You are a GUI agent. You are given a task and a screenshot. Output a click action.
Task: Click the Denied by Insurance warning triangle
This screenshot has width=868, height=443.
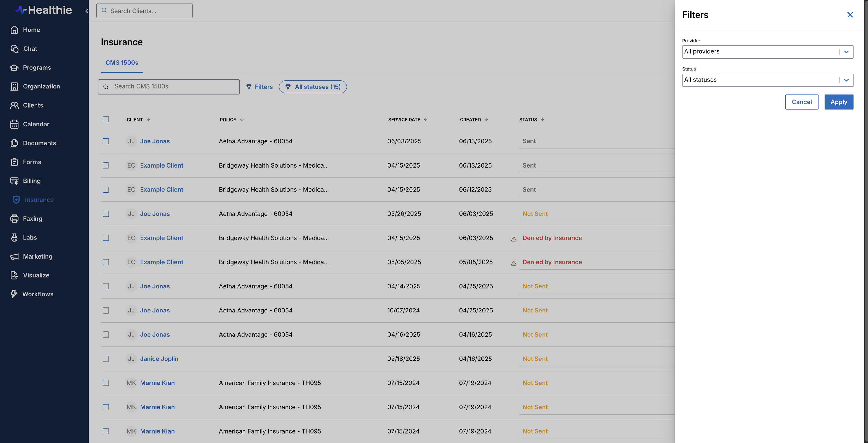514,239
